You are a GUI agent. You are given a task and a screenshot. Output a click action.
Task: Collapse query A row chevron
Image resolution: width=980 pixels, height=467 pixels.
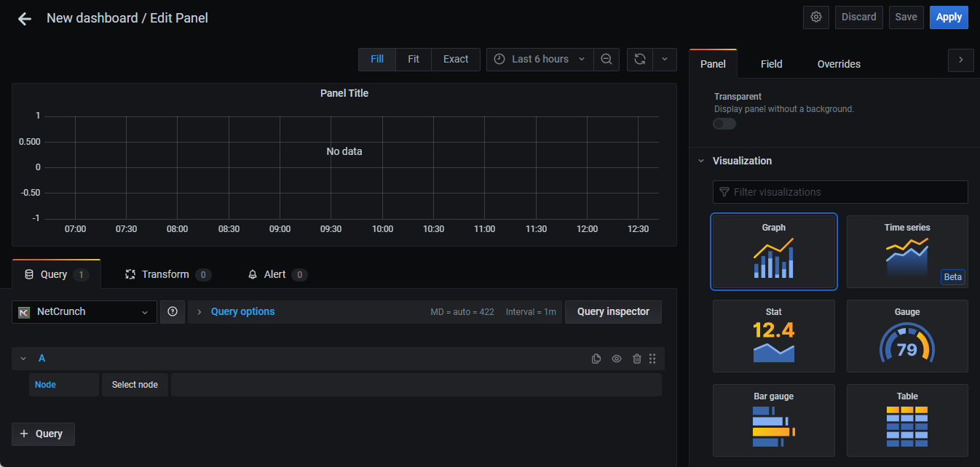pos(23,359)
